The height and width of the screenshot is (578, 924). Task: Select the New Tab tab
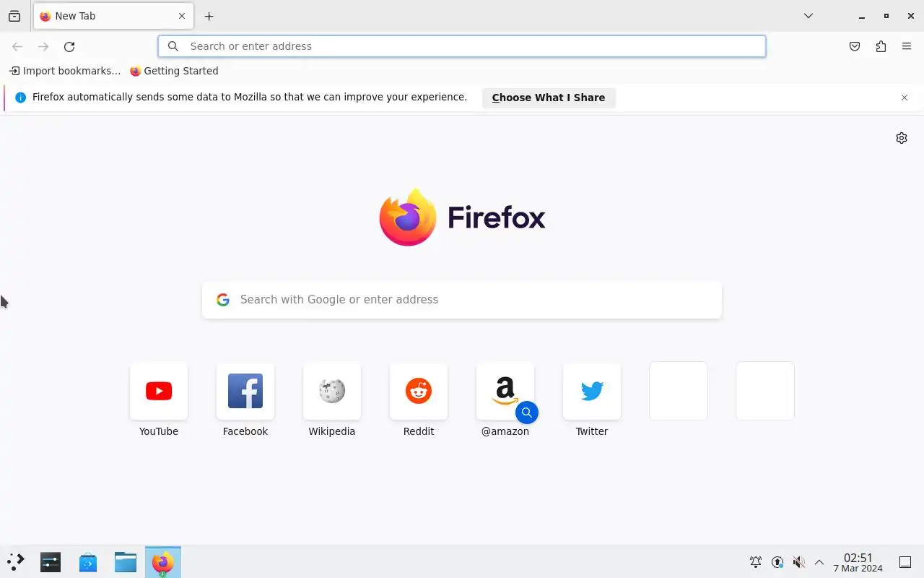point(113,16)
